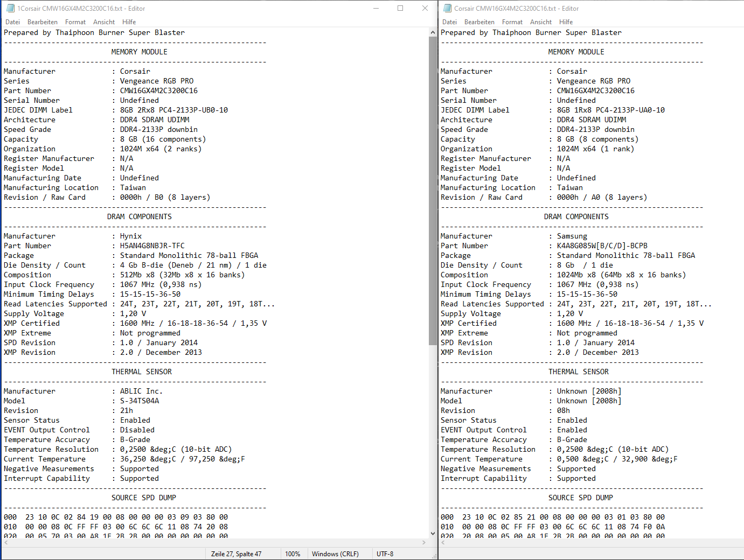744x560 pixels.
Task: Click '0000h / B0 (8 layers)' in left window
Action: (x=165, y=197)
